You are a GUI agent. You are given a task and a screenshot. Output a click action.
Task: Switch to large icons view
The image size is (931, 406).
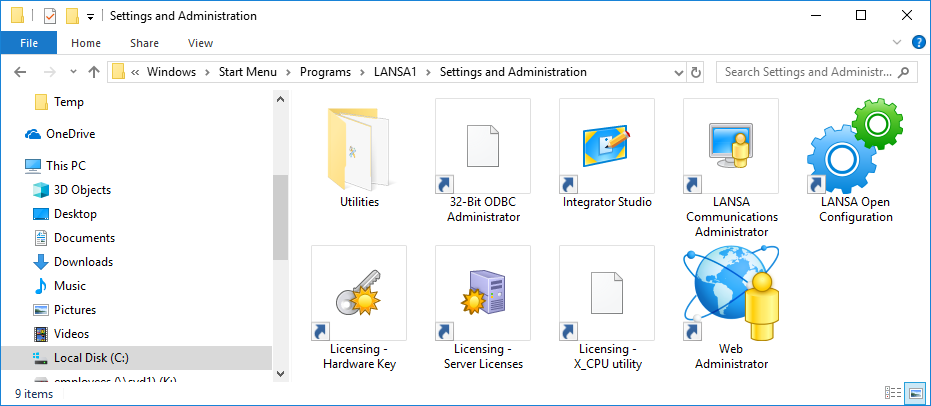915,394
